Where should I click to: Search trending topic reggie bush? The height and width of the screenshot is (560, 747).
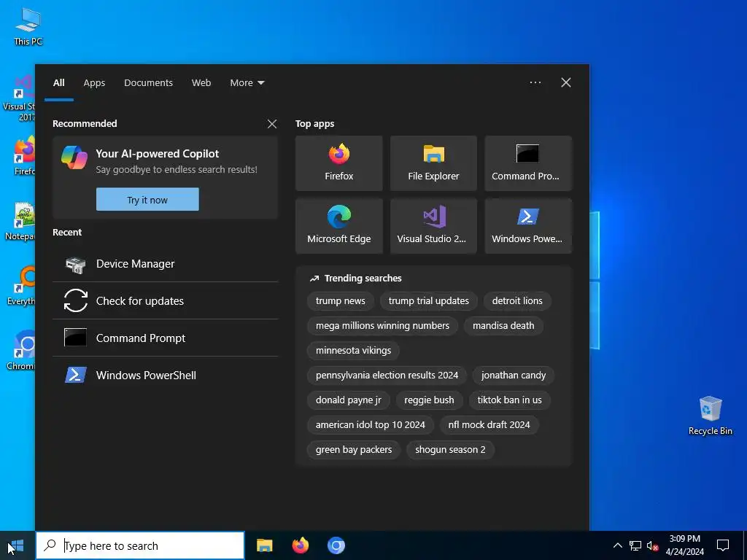pyautogui.click(x=429, y=400)
